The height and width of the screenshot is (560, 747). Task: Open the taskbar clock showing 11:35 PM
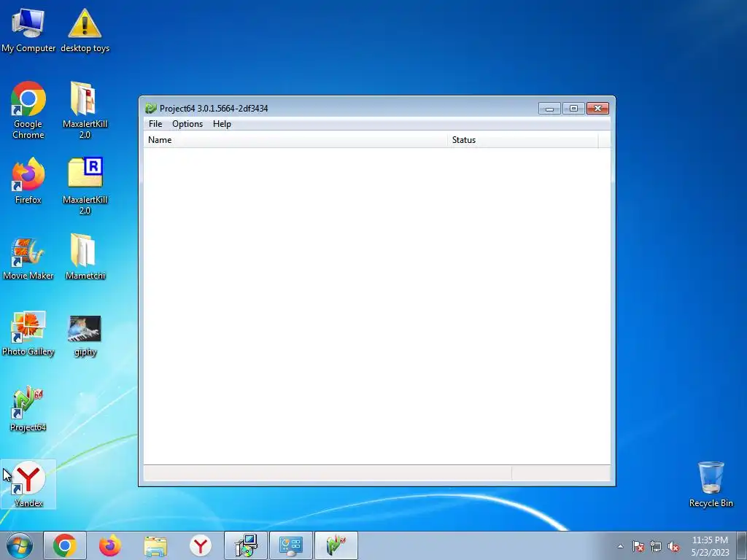(710, 546)
